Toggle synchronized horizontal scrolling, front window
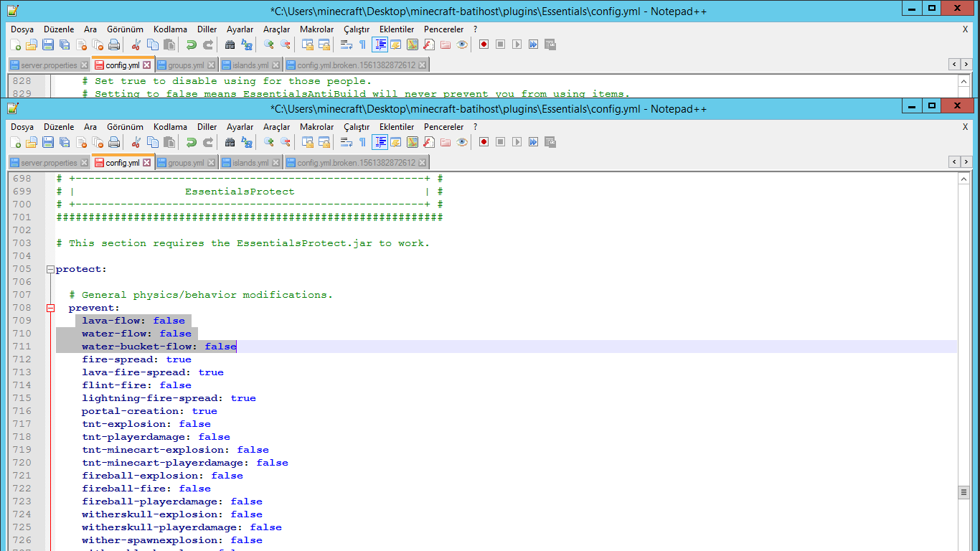 324,142
